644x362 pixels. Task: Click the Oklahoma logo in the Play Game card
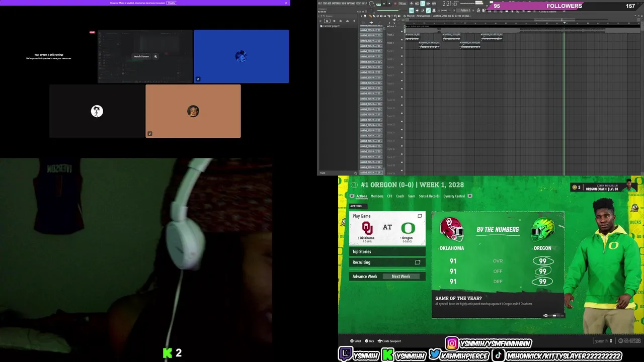coord(367,228)
